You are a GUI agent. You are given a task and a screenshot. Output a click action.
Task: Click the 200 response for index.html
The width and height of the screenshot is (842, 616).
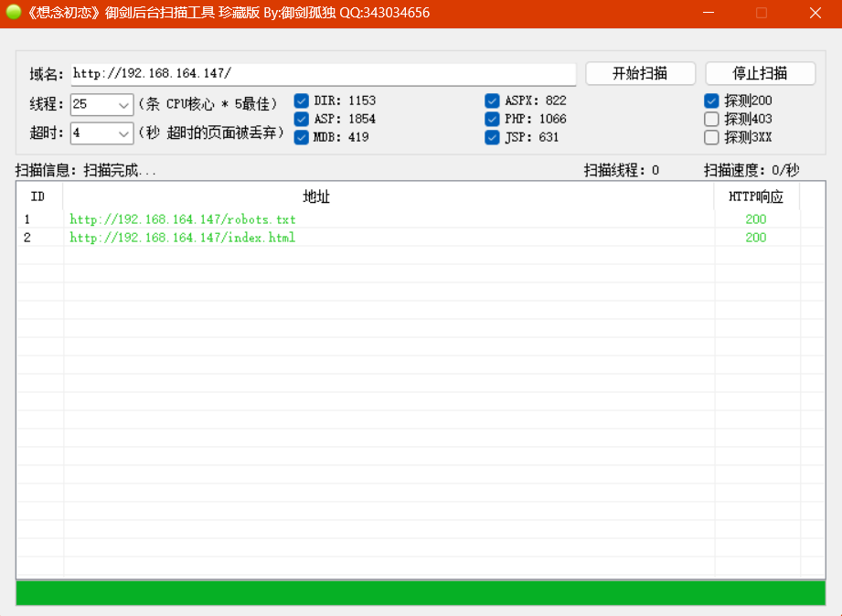(x=755, y=238)
